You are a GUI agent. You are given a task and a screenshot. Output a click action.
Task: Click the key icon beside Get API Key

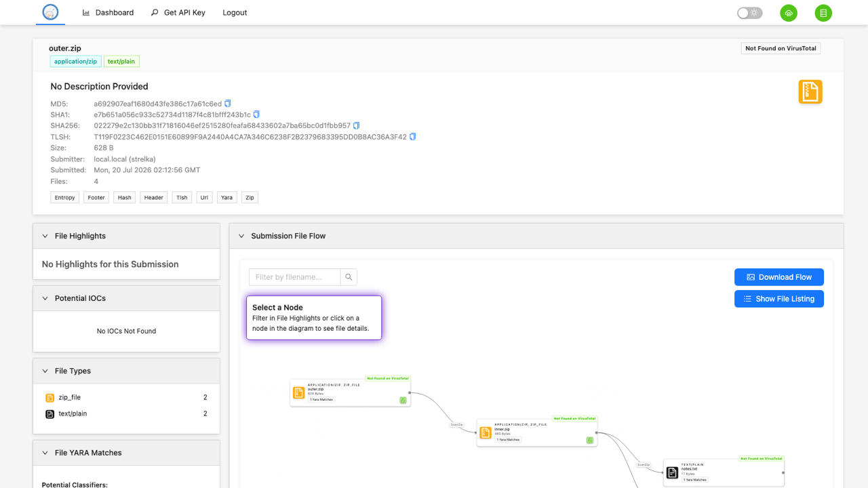coord(155,12)
